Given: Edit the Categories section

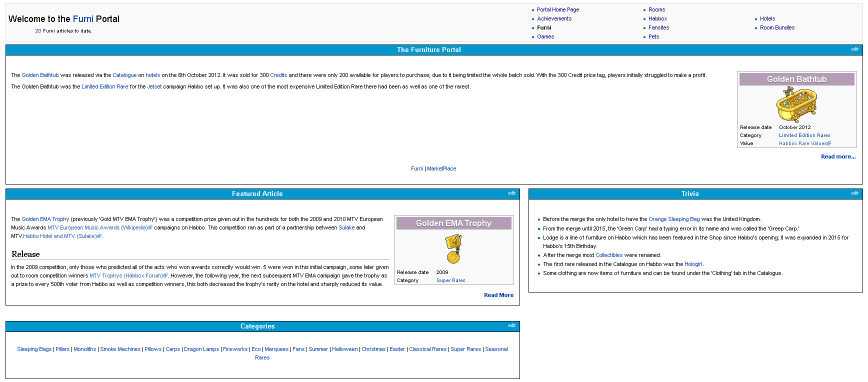Looking at the screenshot, I should pyautogui.click(x=511, y=325).
